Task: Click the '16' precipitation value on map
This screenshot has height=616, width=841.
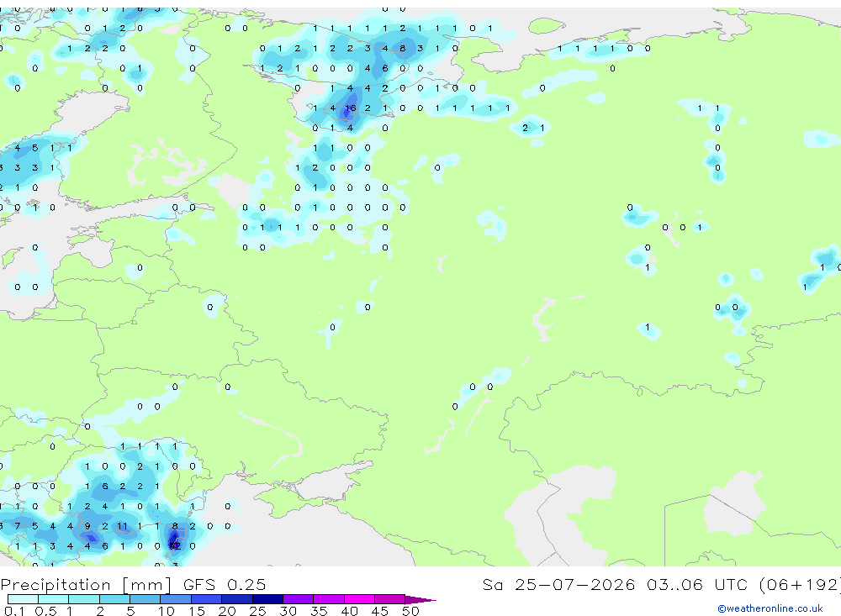Action: click(350, 108)
